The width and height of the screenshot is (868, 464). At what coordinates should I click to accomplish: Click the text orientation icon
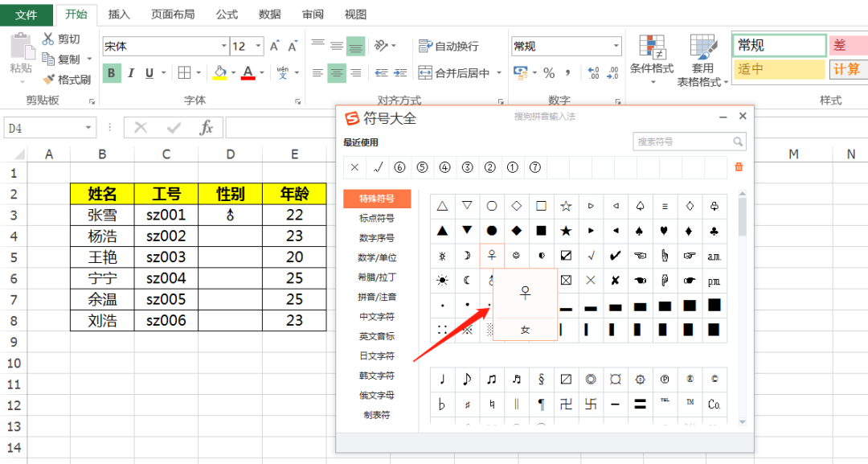(x=381, y=45)
